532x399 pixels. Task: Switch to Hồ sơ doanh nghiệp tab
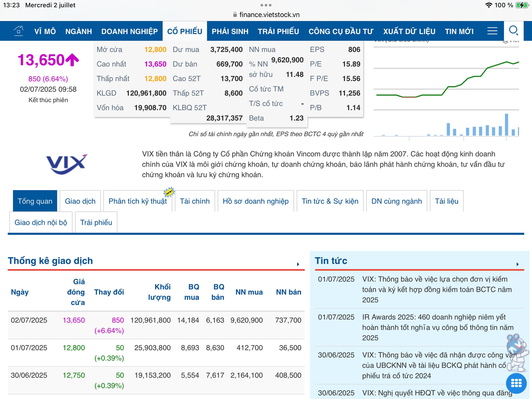click(255, 201)
